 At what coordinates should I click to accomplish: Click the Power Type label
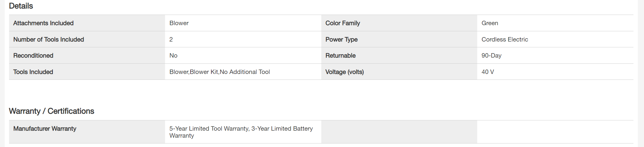(x=341, y=39)
